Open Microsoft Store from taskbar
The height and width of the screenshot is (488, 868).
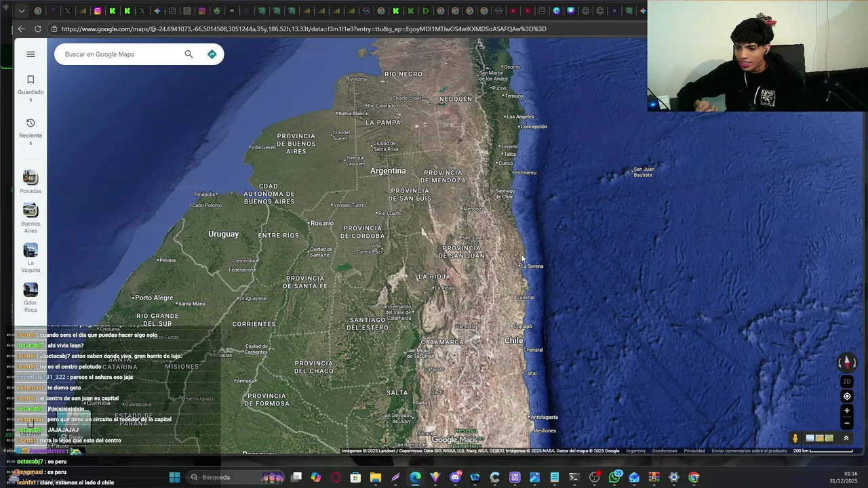click(355, 477)
